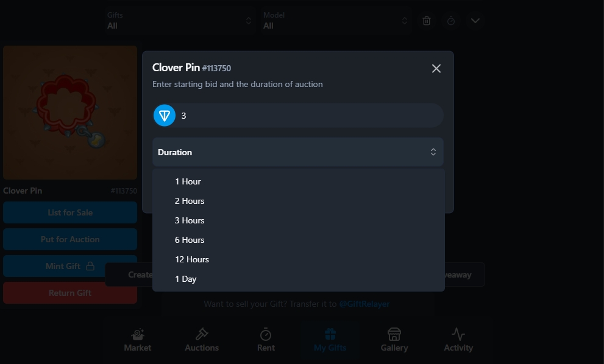Image resolution: width=604 pixels, height=364 pixels.
Task: Click the trash icon in top toolbar
Action: (x=427, y=21)
